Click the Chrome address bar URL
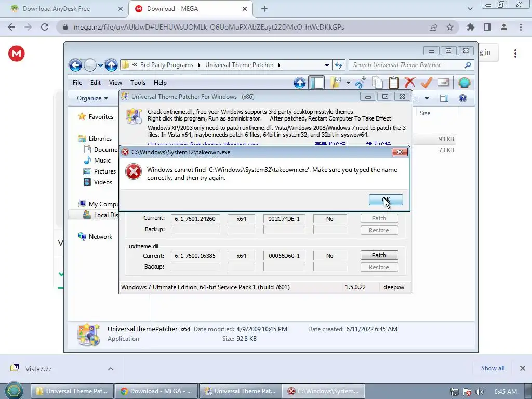 (209, 27)
